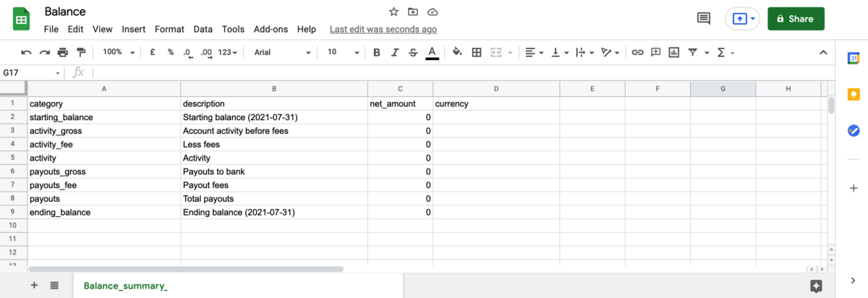Click the undo arrow icon
This screenshot has height=298, width=868.
point(26,52)
